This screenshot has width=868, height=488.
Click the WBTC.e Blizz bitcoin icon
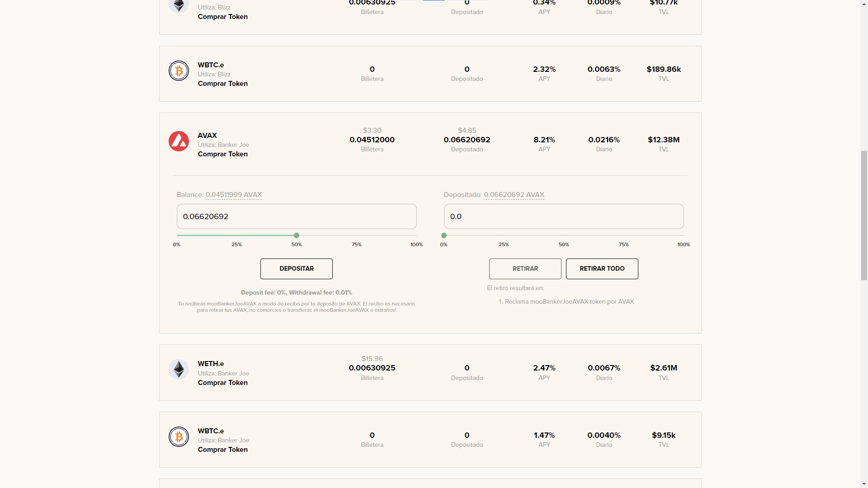tap(179, 71)
